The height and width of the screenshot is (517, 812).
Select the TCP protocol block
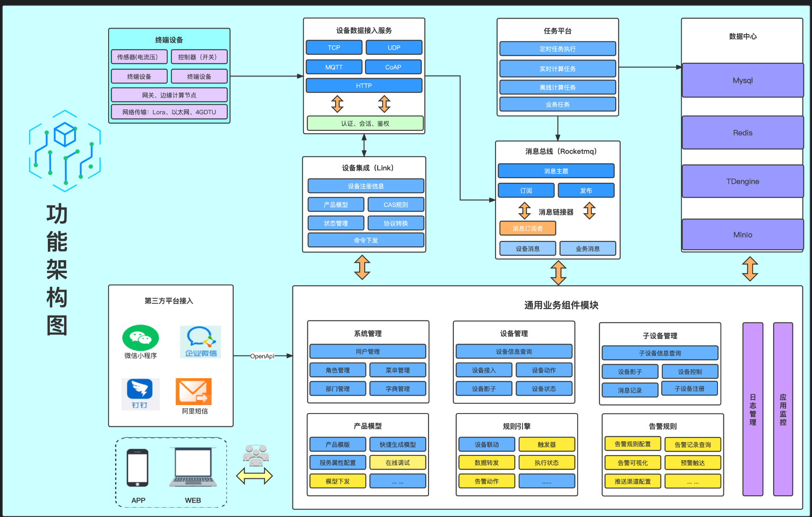click(x=334, y=47)
